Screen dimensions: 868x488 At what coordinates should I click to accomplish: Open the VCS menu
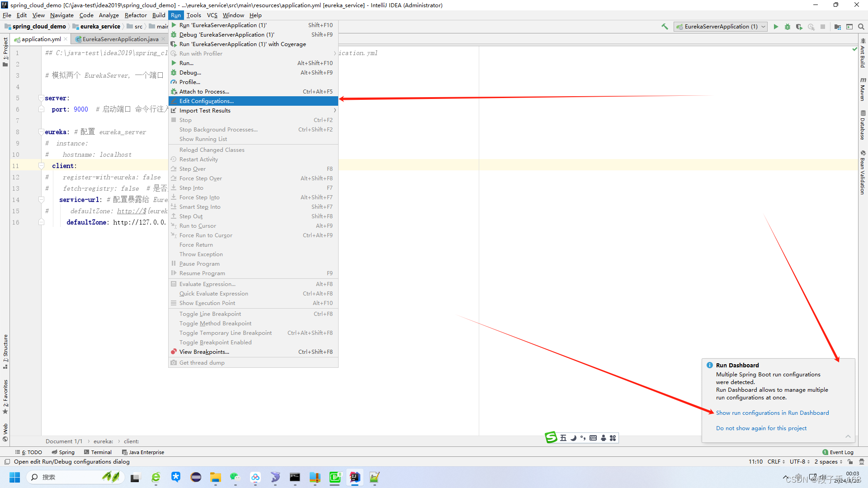212,15
